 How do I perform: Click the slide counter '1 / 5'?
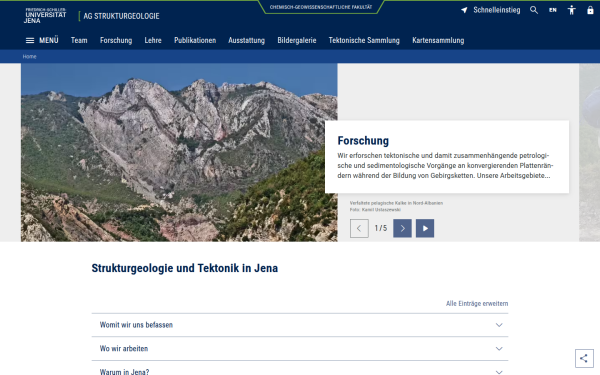381,228
